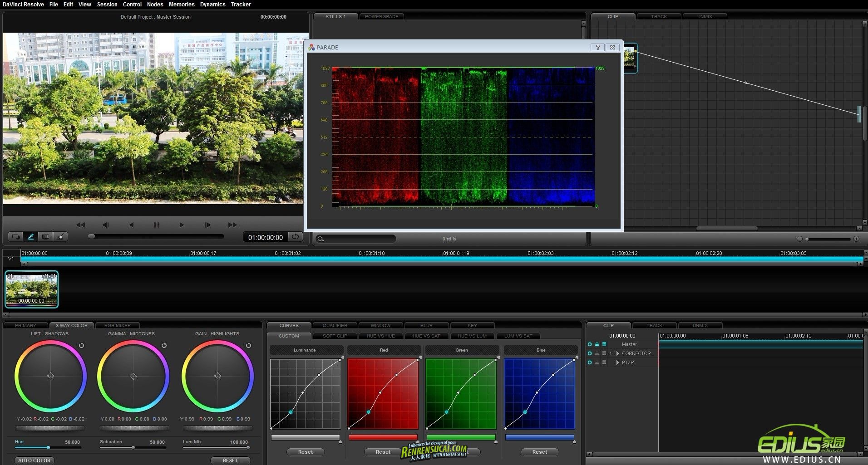868x465 pixels.
Task: Click the PTZR track keyframe mode icon
Action: (604, 362)
